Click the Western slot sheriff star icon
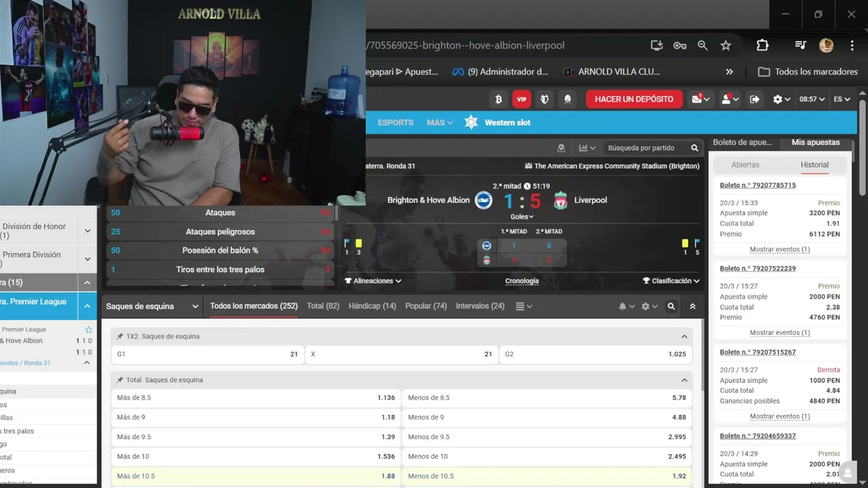This screenshot has width=868, height=488. [x=471, y=123]
